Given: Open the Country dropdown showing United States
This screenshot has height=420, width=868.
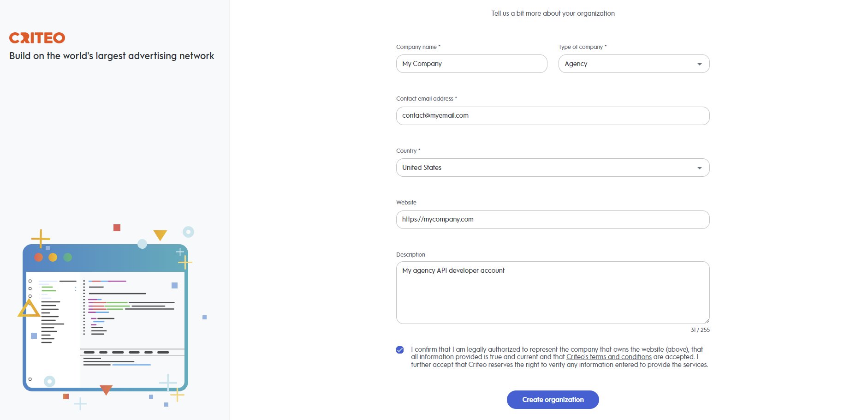Looking at the screenshot, I should coord(553,168).
